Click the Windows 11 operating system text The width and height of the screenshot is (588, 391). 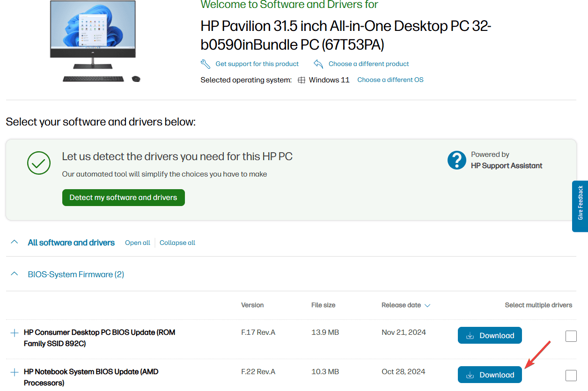pos(329,80)
